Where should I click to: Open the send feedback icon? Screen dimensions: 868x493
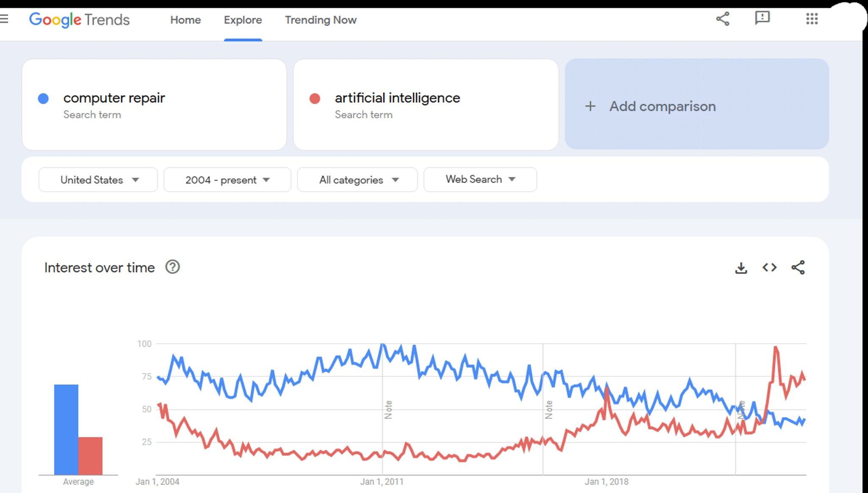762,18
